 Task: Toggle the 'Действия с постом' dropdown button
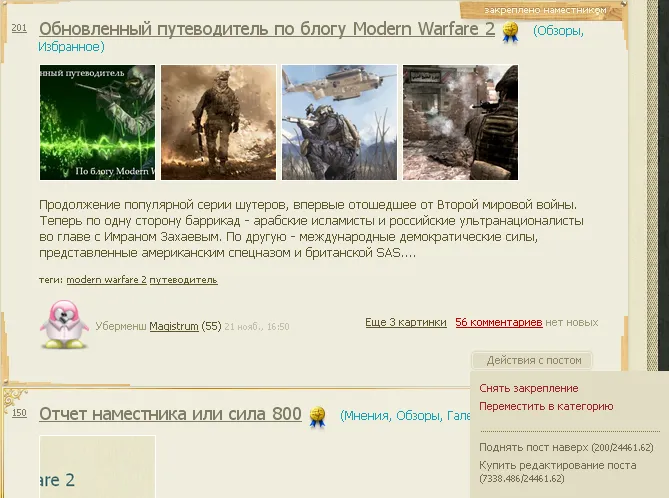pos(532,361)
